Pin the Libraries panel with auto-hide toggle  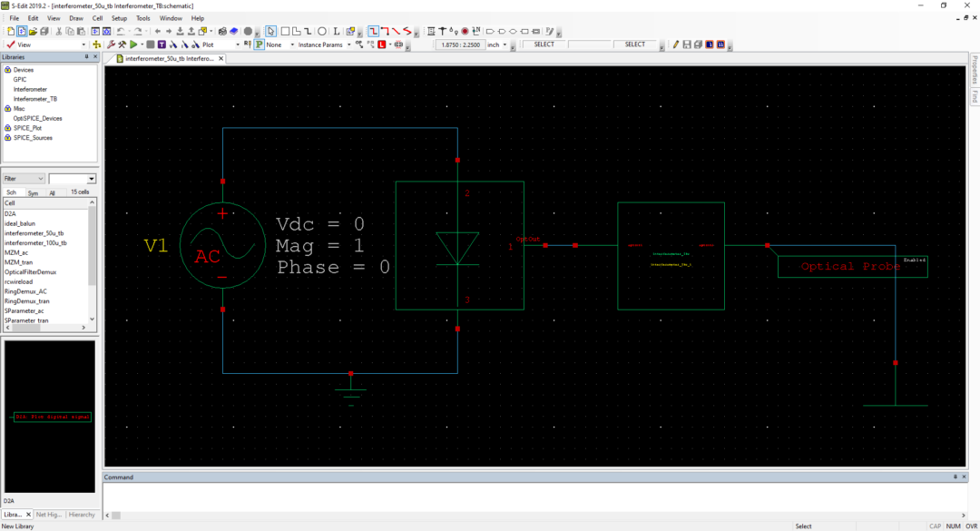(86, 57)
